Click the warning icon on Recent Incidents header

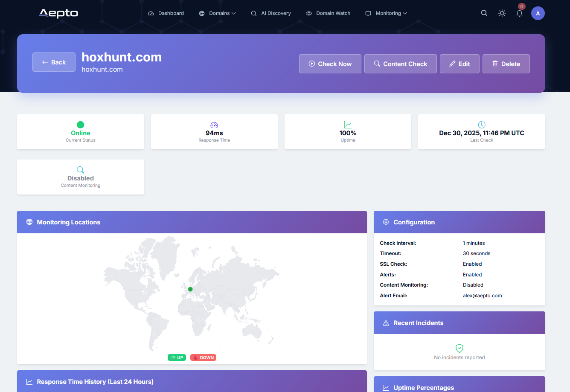pyautogui.click(x=386, y=323)
